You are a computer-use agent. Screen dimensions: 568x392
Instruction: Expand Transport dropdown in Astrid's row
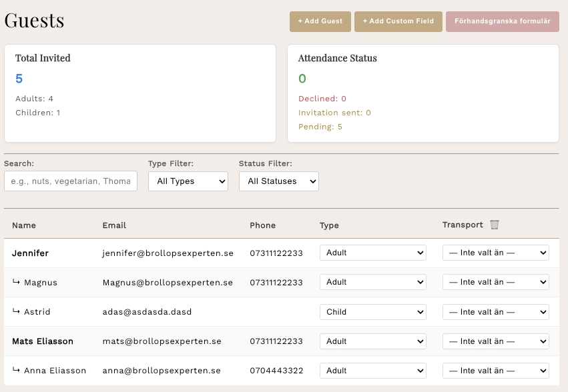(x=495, y=312)
